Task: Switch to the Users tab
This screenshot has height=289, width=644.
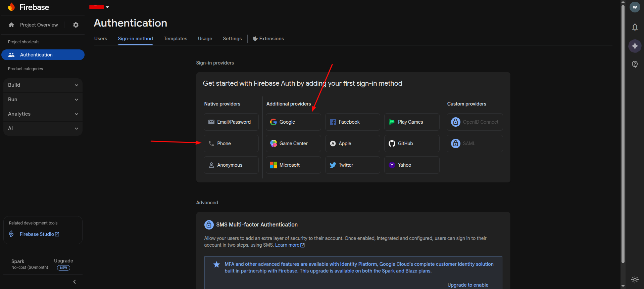Action: click(101, 39)
